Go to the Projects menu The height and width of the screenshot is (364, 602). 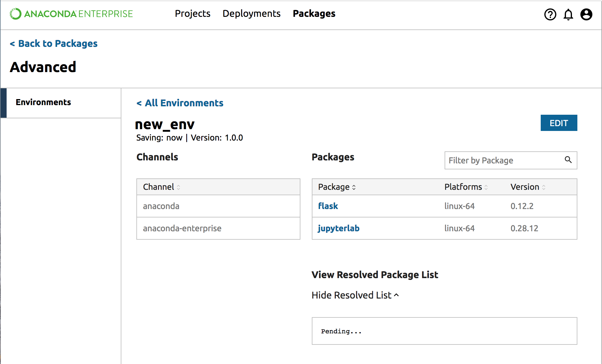click(193, 14)
